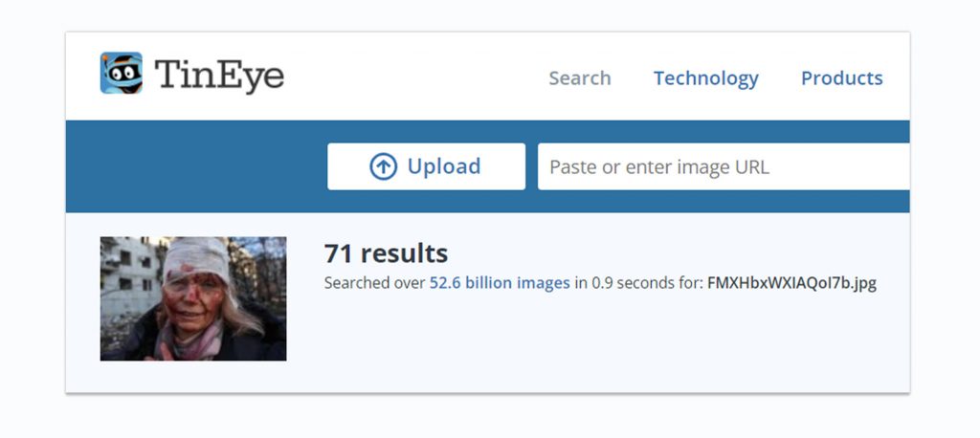This screenshot has width=980, height=438.
Task: Open the Search navigation item
Action: click(579, 78)
